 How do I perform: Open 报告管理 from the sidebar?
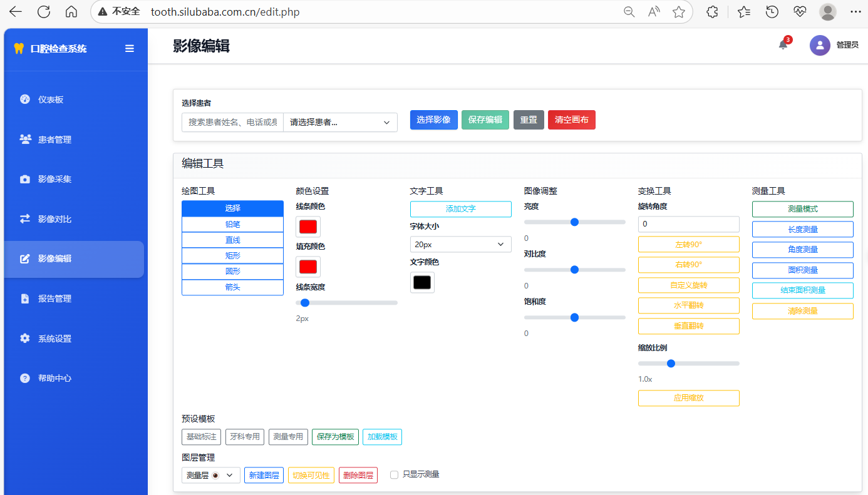54,299
